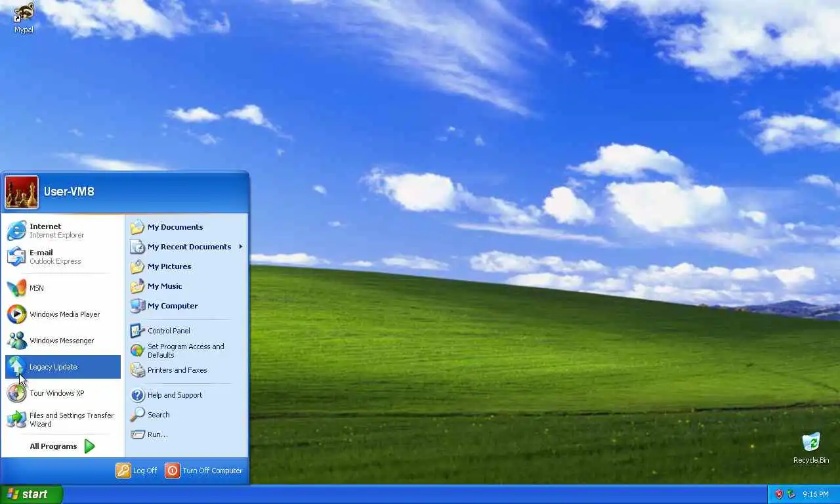Launch Internet Explorer from its Start menu icon
This screenshot has width=840, height=504.
(x=16, y=231)
